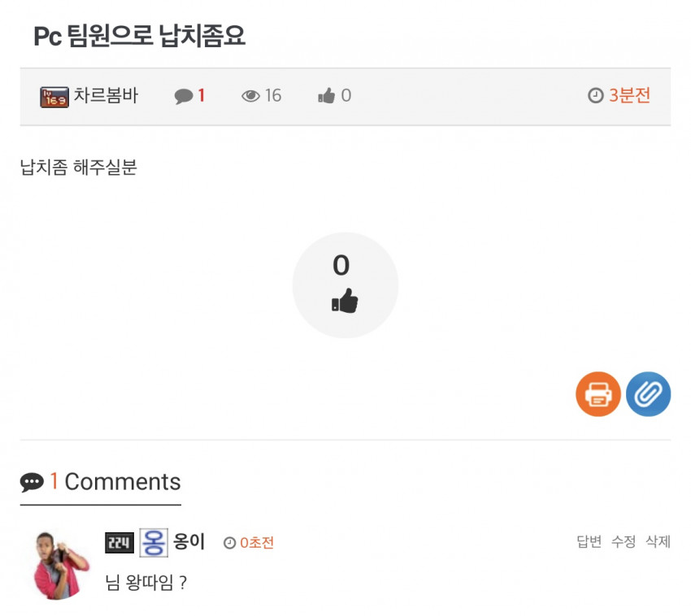Click the comment bubble icon in header
This screenshot has height=616, width=691.
pyautogui.click(x=184, y=96)
